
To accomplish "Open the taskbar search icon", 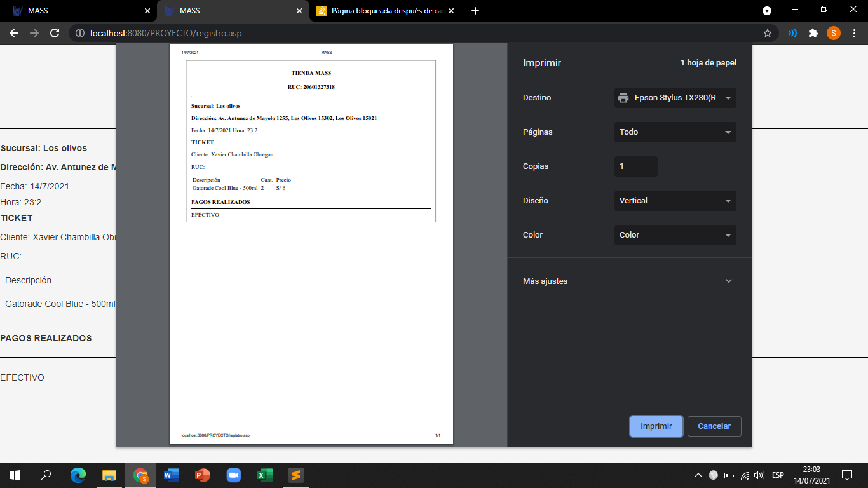I will [x=46, y=475].
